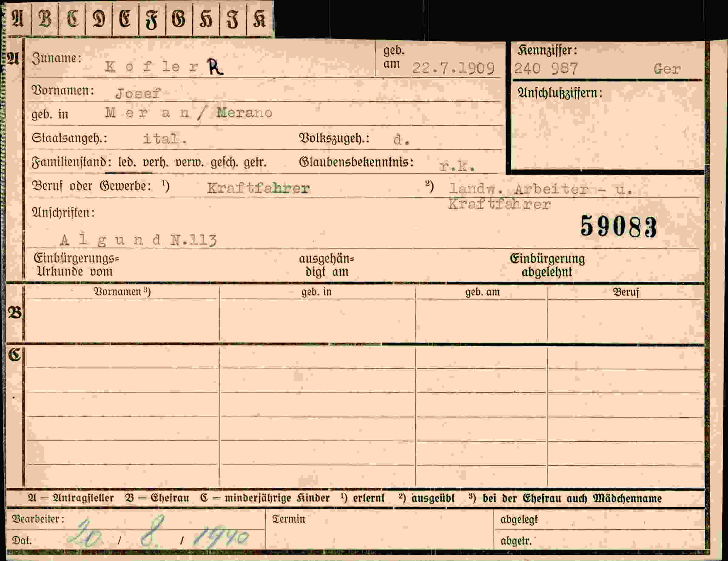728x561 pixels.
Task: Click the 'abgetr.' label
Action: (x=516, y=541)
